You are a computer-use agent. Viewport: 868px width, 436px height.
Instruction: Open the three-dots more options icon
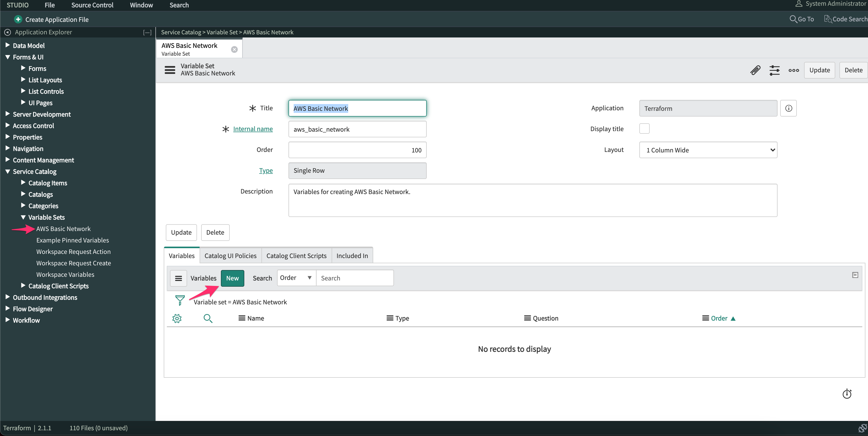tap(793, 70)
